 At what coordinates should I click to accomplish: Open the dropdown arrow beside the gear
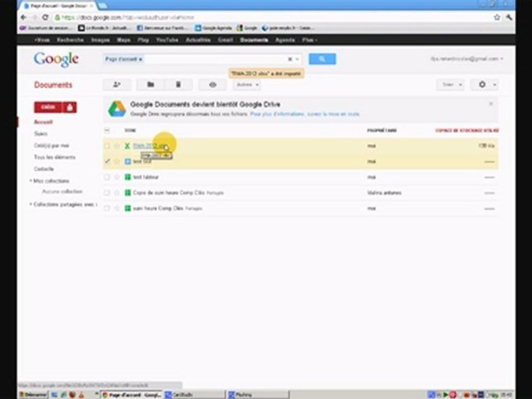pyautogui.click(x=495, y=84)
